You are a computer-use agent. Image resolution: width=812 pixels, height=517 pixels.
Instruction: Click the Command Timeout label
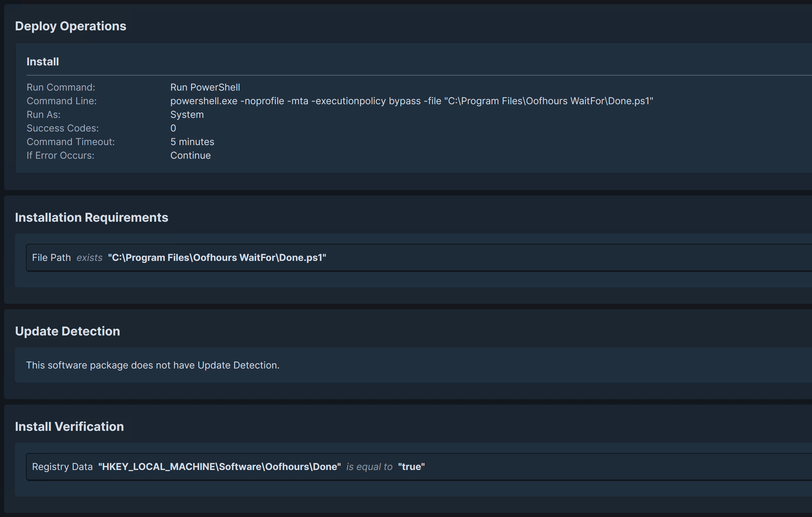click(x=71, y=142)
